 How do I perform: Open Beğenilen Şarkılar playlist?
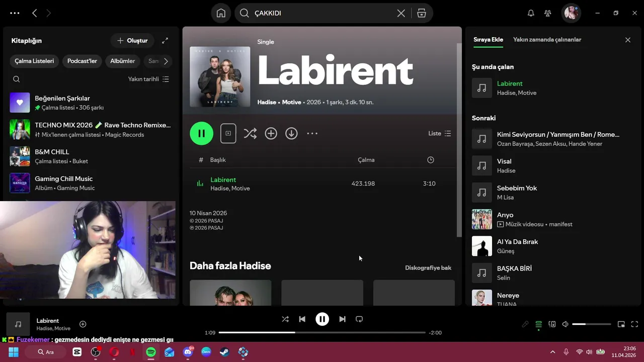(91, 103)
